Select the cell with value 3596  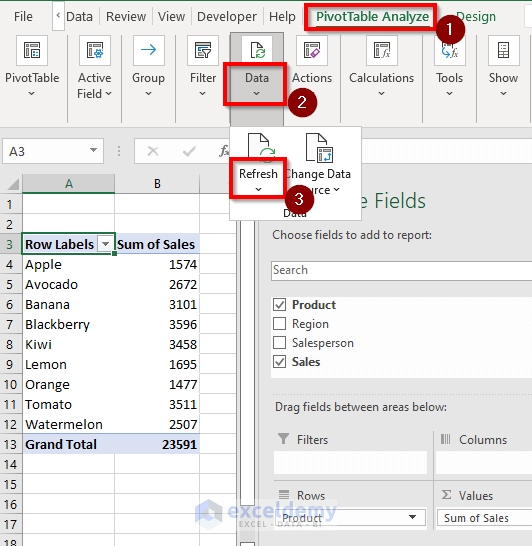pos(157,325)
